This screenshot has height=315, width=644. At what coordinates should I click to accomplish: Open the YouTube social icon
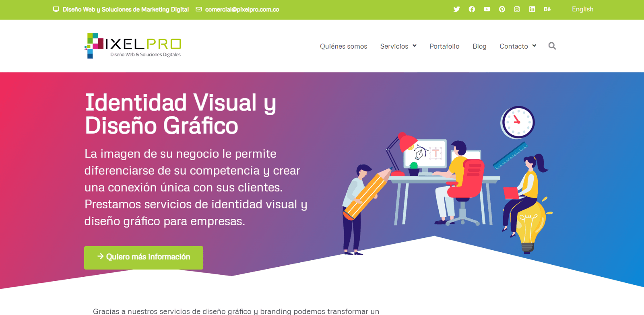coord(487,9)
